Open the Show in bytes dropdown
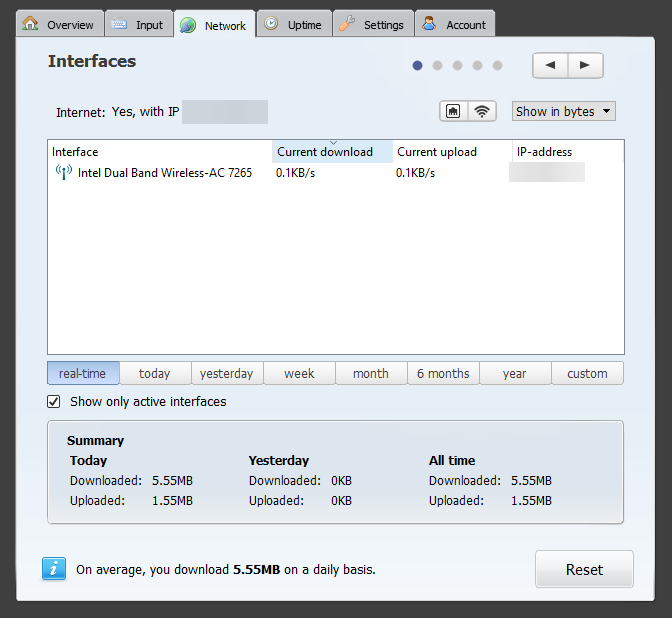 pos(564,112)
